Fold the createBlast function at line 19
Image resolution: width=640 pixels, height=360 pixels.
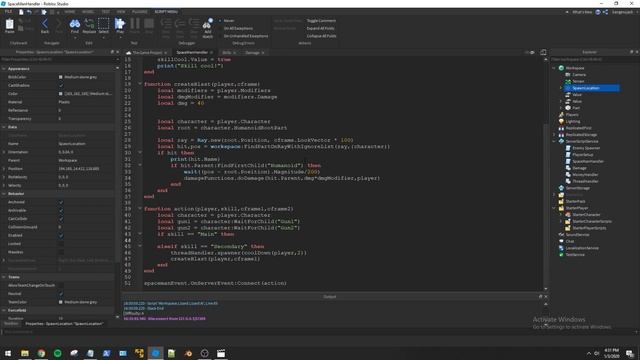point(140,84)
